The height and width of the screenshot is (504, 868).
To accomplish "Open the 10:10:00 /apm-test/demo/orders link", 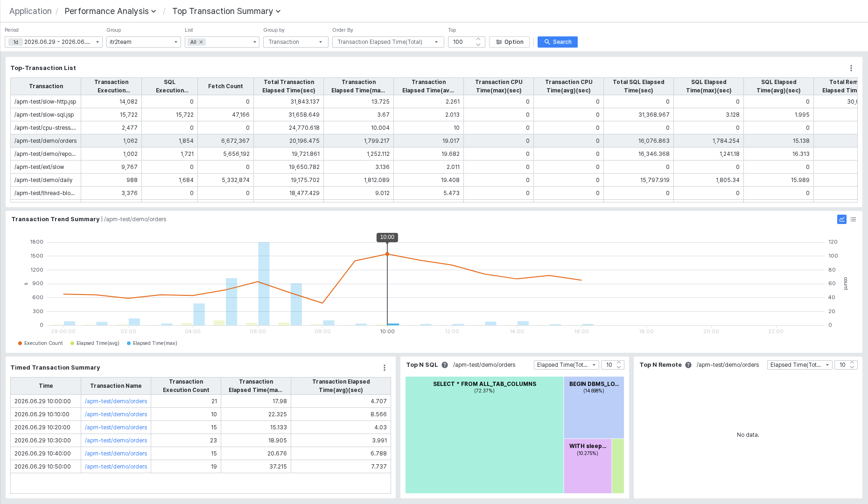I will point(116,414).
